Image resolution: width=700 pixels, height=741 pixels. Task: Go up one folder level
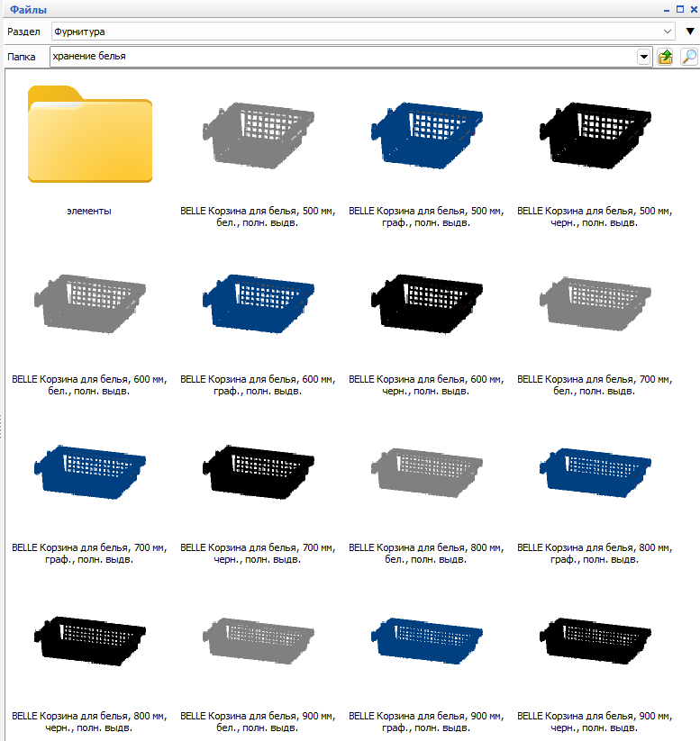point(666,57)
